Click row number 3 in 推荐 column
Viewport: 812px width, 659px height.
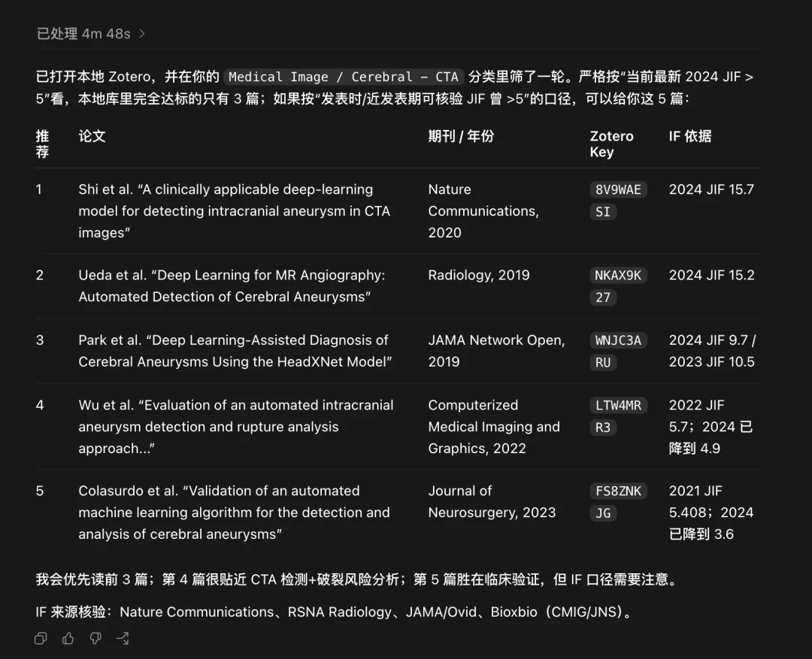(x=40, y=340)
